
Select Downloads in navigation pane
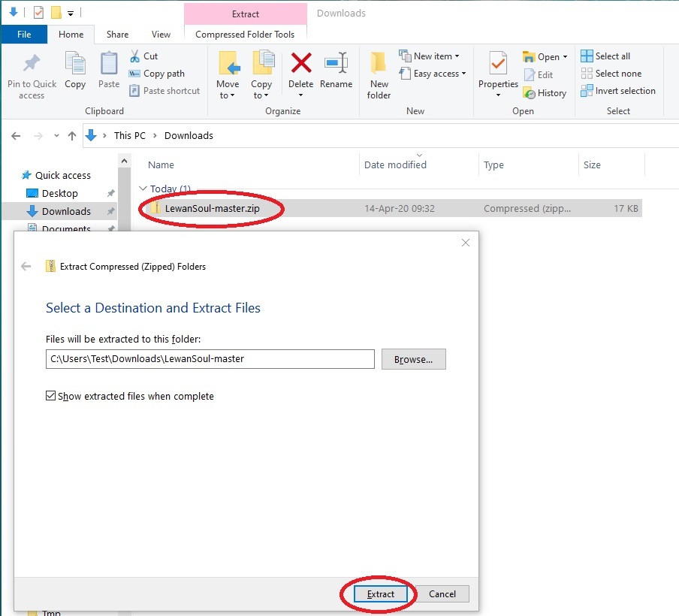[x=66, y=211]
